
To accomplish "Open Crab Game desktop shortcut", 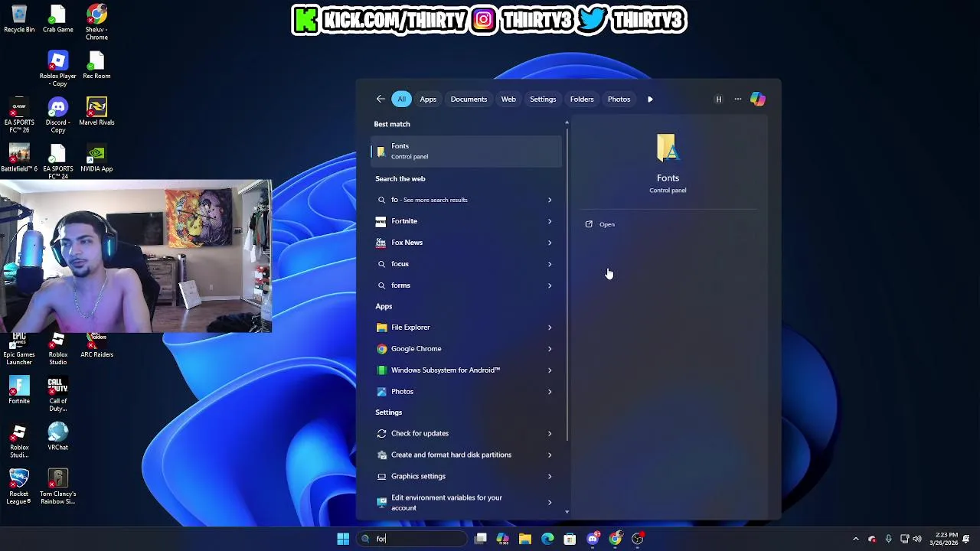I will click(58, 19).
